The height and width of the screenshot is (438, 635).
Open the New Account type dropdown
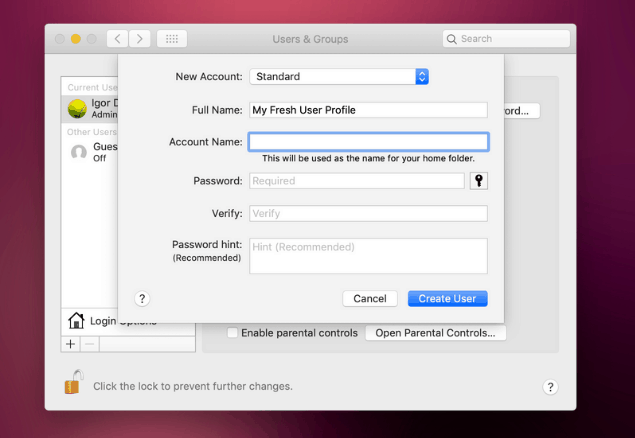click(339, 77)
